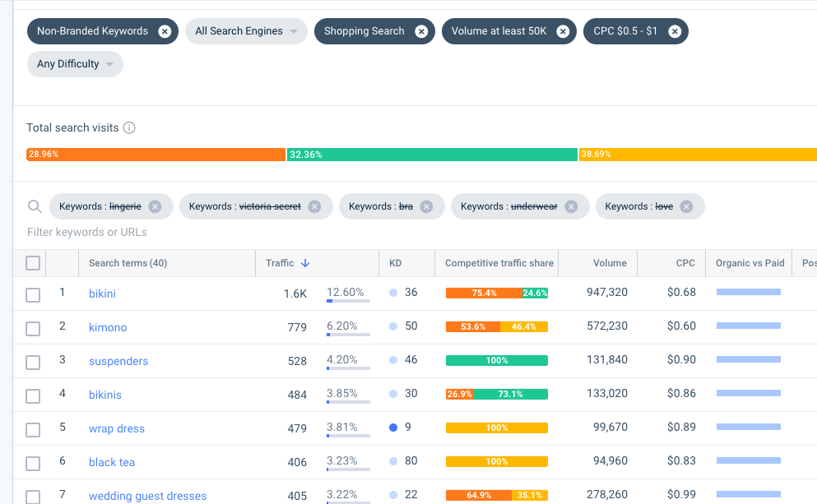Image resolution: width=817 pixels, height=504 pixels.
Task: Remove the excluded keyword love chip
Action: [x=686, y=206]
